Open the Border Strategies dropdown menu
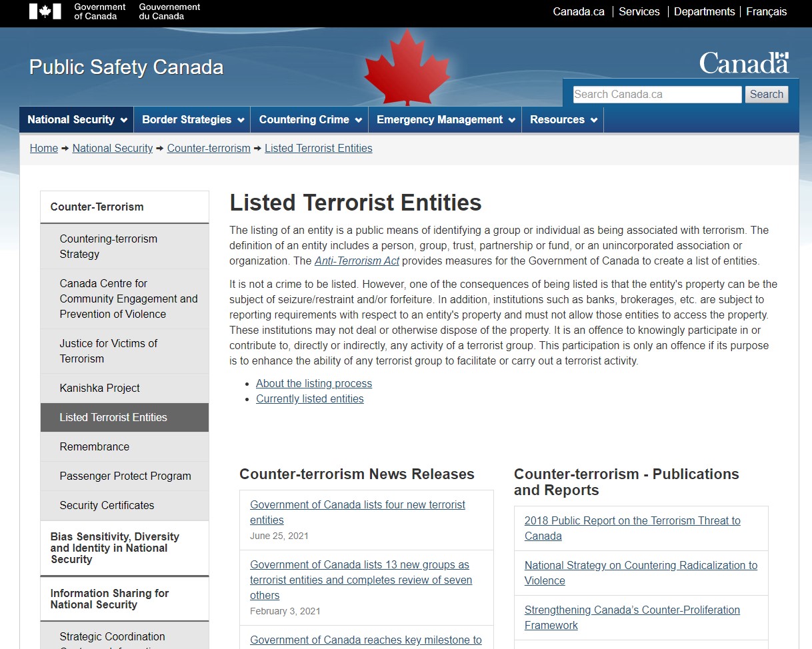812x649 pixels. click(x=192, y=120)
